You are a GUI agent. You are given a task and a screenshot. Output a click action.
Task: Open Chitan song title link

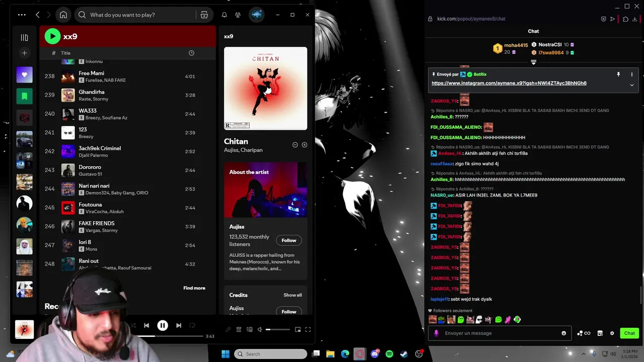click(x=236, y=141)
